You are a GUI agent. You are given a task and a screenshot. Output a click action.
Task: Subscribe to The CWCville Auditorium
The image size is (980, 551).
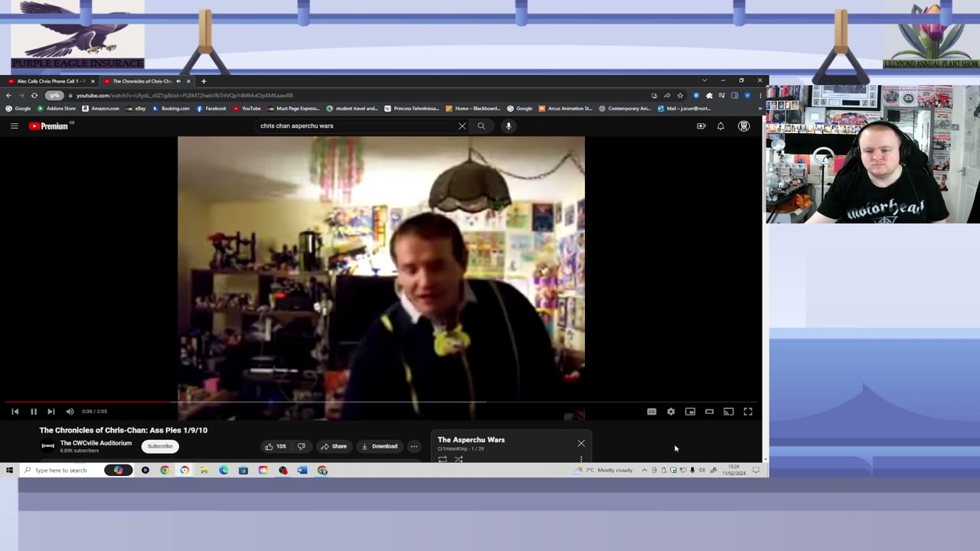160,446
